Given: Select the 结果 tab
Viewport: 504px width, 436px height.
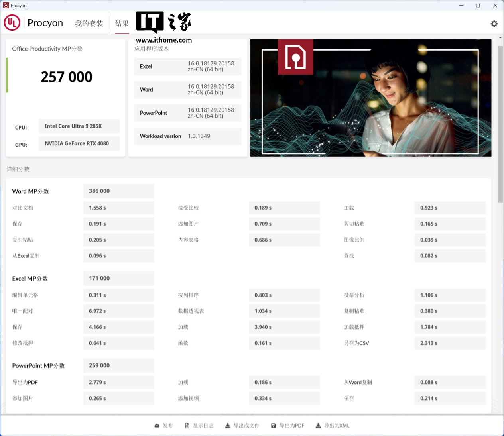Looking at the screenshot, I should click(x=122, y=24).
